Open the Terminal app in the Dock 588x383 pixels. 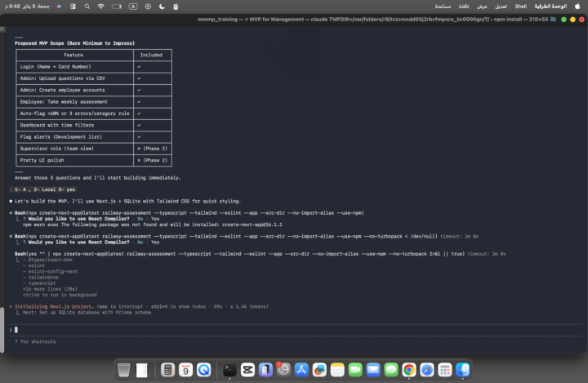230,370
